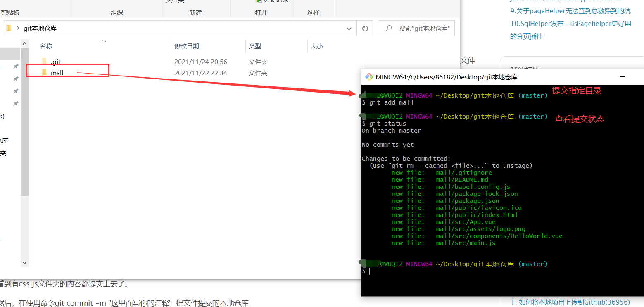Click 'Changes to be committed:' line
644x307 pixels.
(406, 159)
